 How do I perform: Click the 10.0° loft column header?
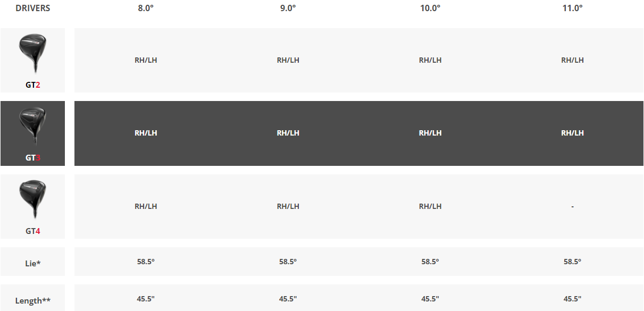[430, 9]
